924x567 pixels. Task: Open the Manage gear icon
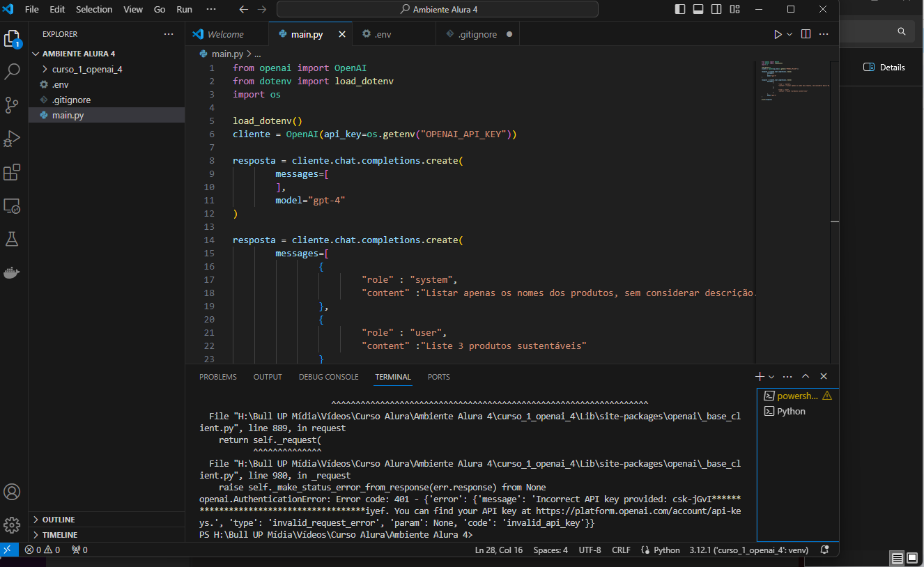12,525
